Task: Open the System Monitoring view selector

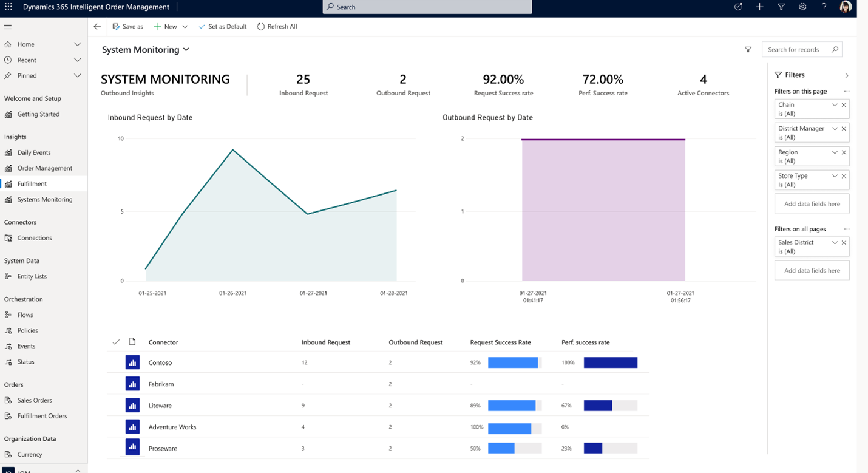Action: 187,49
